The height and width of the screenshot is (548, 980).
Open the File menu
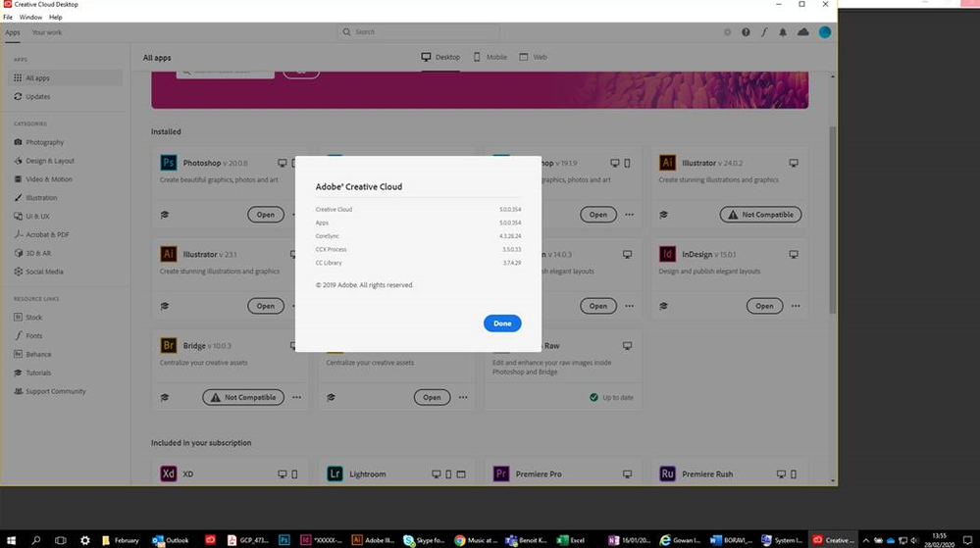pyautogui.click(x=8, y=17)
